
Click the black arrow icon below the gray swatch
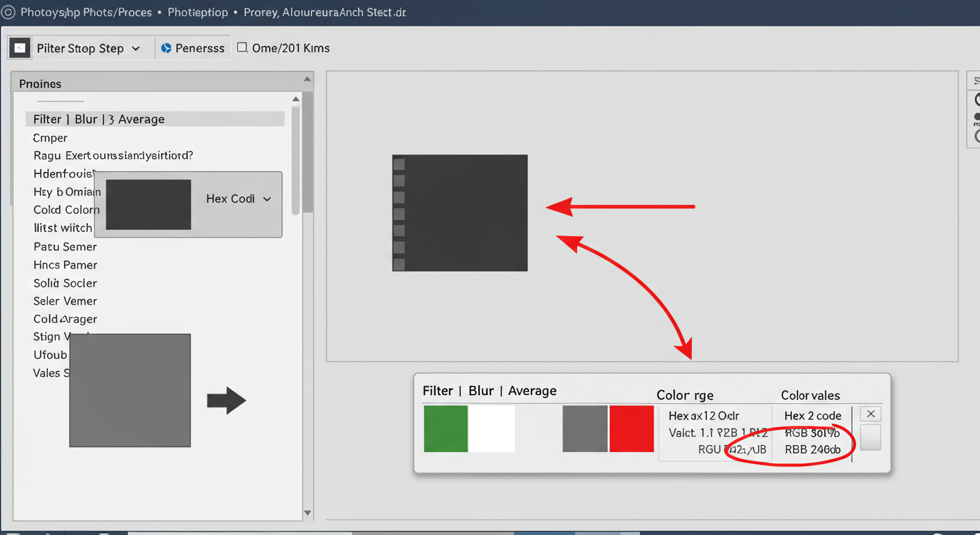coord(226,400)
